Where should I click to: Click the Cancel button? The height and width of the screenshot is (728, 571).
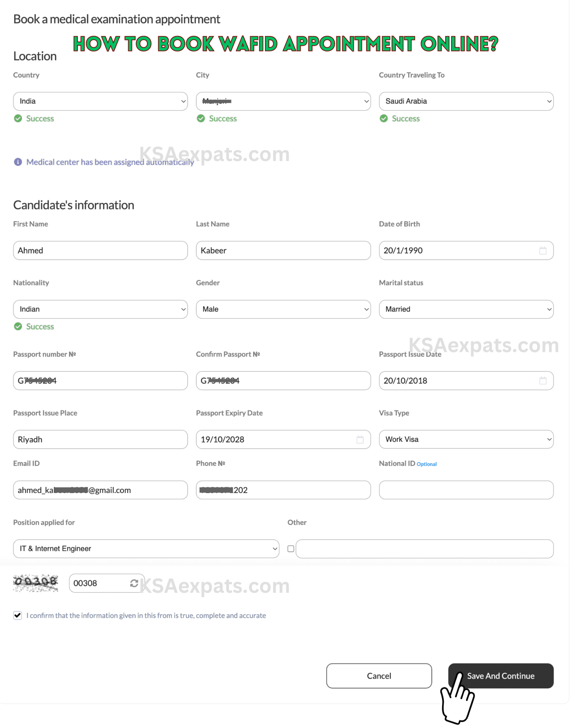(379, 676)
